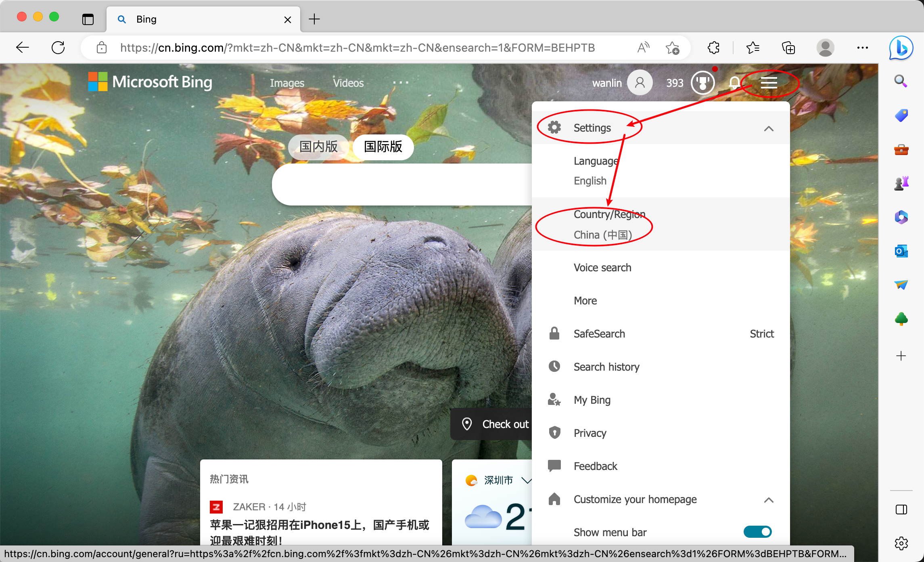Open the Edge profile avatar
924x562 pixels.
[x=825, y=48]
